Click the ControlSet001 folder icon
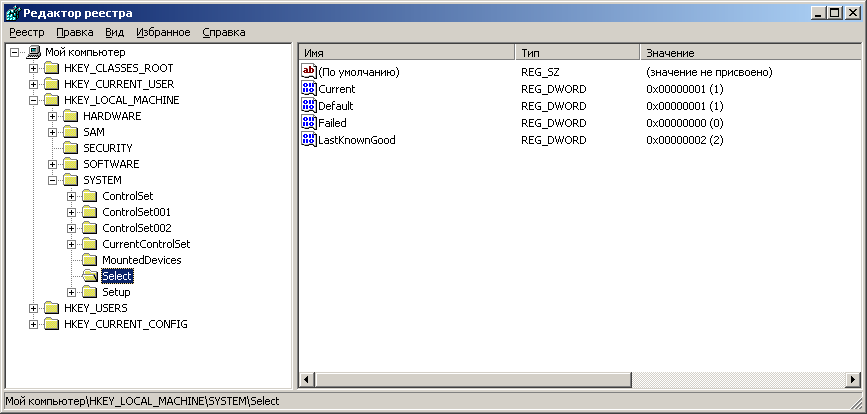Viewport: 867px width, 414px height. tap(90, 212)
